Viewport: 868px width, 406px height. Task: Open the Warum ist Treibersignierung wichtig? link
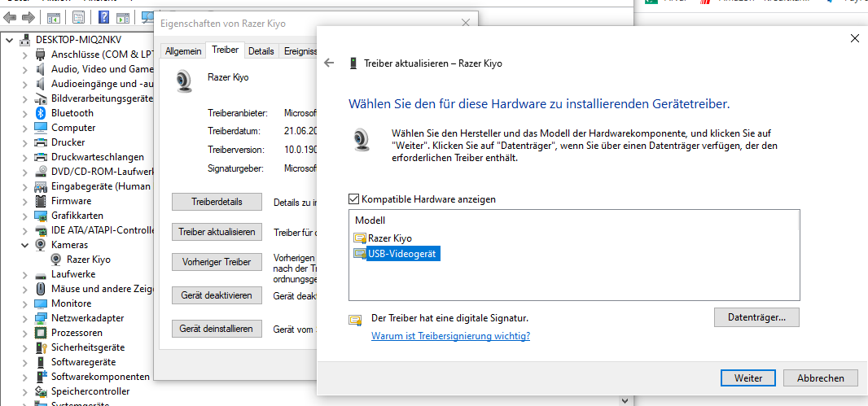tap(450, 336)
